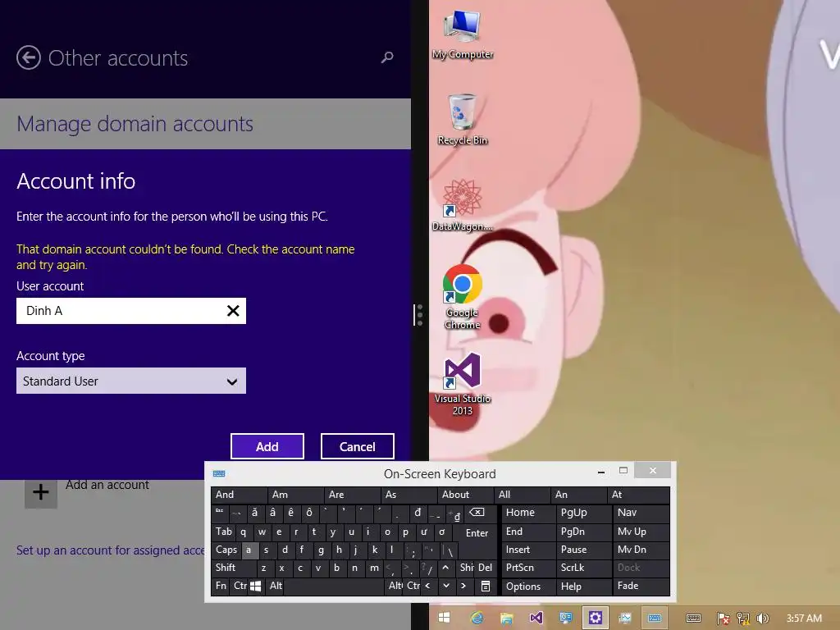The width and height of the screenshot is (840, 630).
Task: Tap the Nav key on keyboard
Action: (x=641, y=513)
